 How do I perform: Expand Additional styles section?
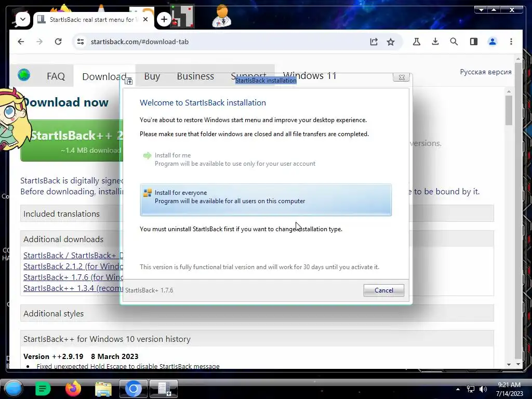(x=257, y=313)
